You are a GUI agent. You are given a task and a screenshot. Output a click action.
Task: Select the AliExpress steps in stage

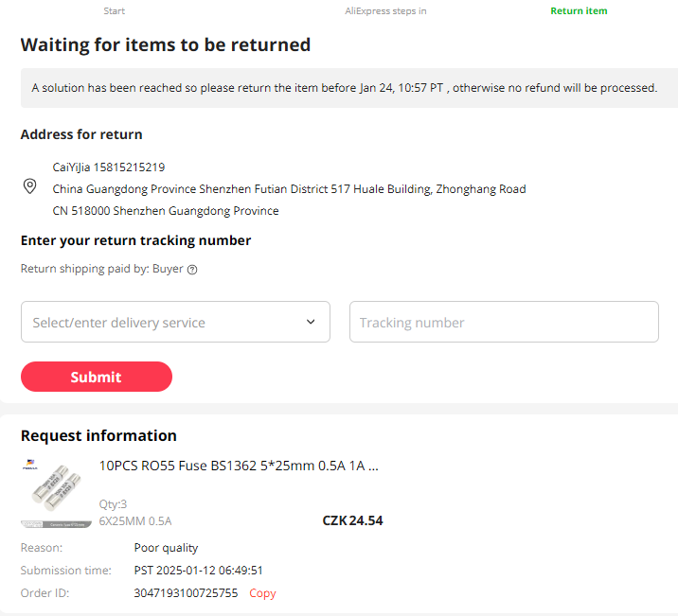385,11
